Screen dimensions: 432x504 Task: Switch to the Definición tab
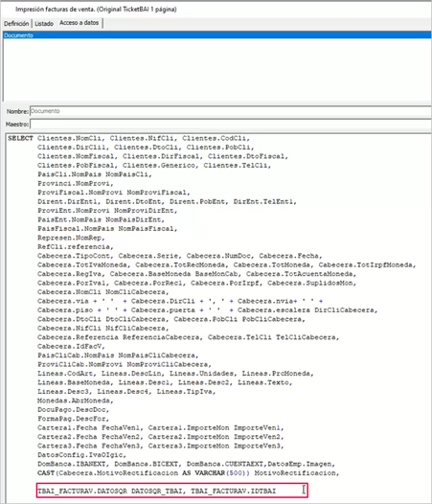(x=16, y=23)
